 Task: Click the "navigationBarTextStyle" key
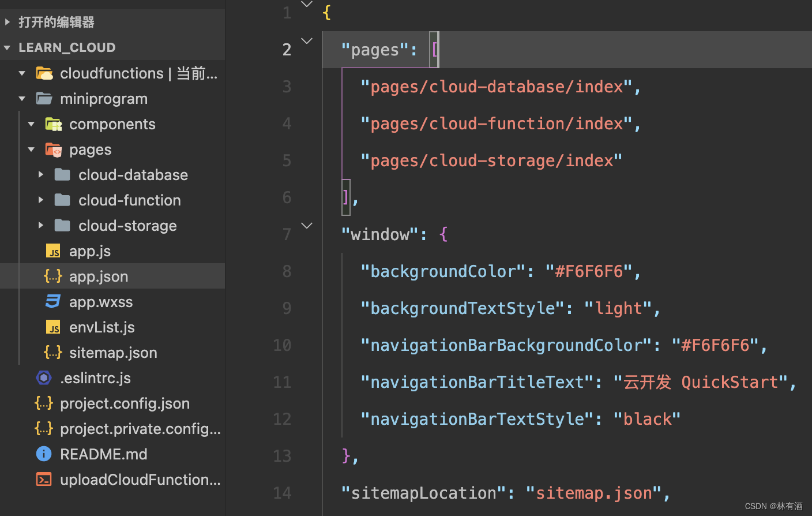[477, 420]
